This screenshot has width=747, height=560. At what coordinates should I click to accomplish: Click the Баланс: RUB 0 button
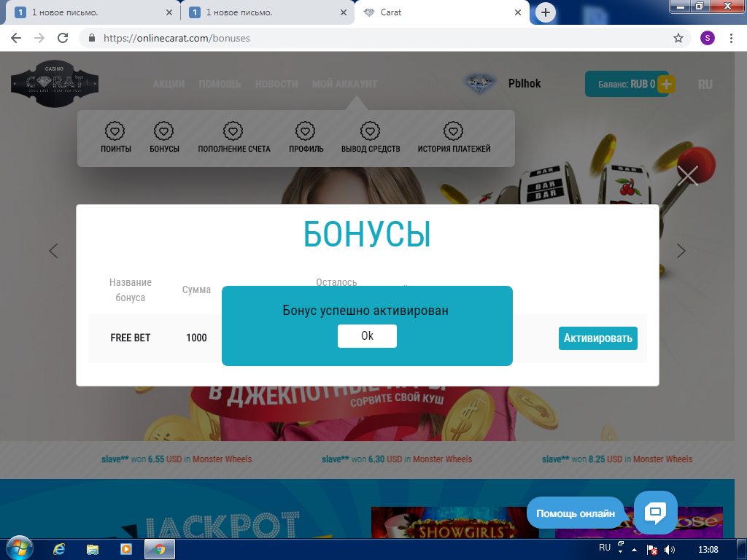[x=627, y=84]
